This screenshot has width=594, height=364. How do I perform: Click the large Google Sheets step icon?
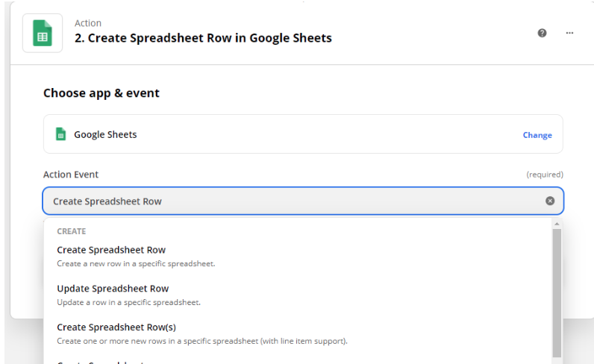point(43,33)
